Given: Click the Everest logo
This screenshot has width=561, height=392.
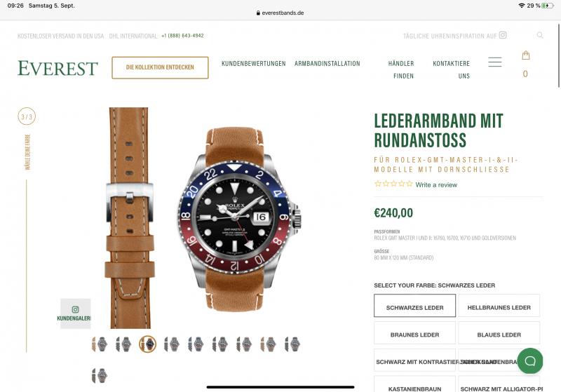Looking at the screenshot, I should click(x=58, y=68).
